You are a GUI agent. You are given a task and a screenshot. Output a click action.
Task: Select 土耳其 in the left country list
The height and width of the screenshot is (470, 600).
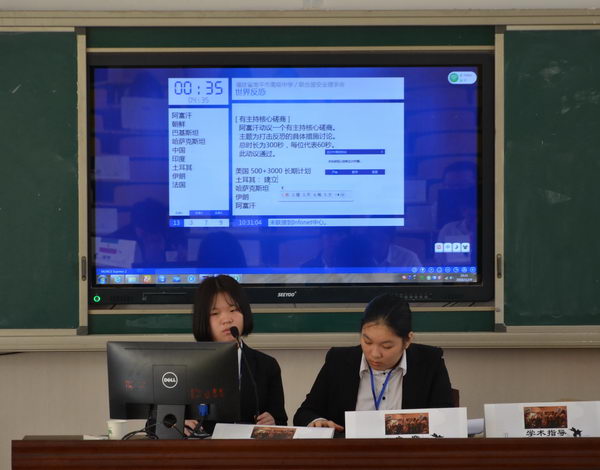click(182, 167)
